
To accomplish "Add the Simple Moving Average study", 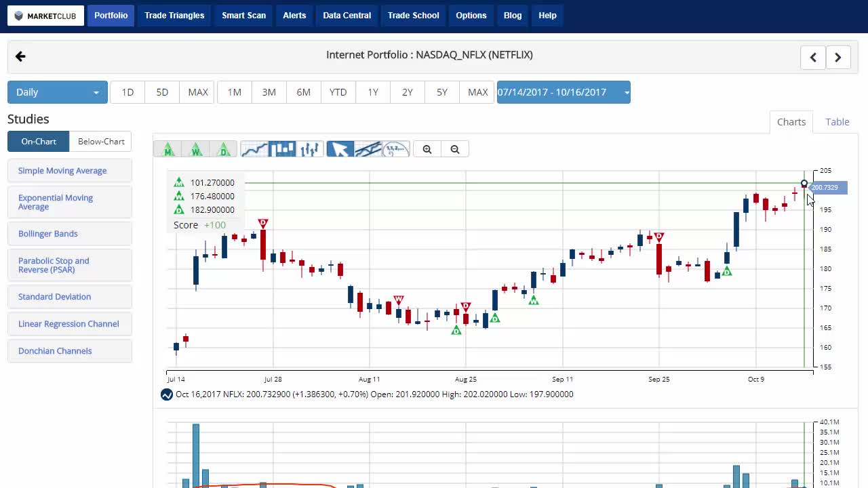I will 70,171.
